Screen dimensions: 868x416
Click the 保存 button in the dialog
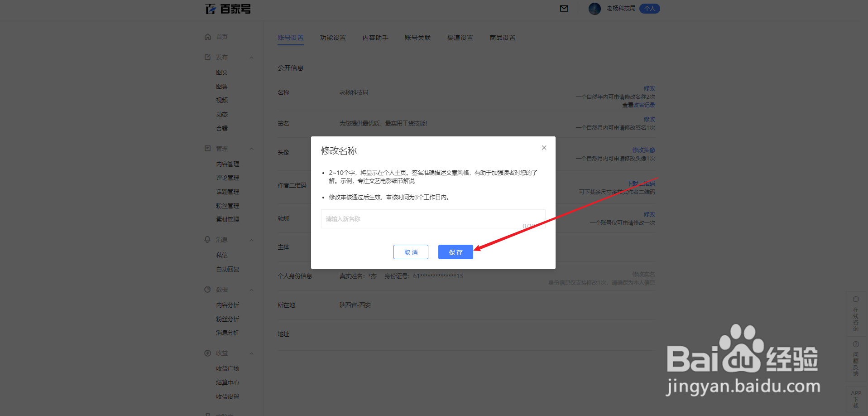(x=456, y=252)
